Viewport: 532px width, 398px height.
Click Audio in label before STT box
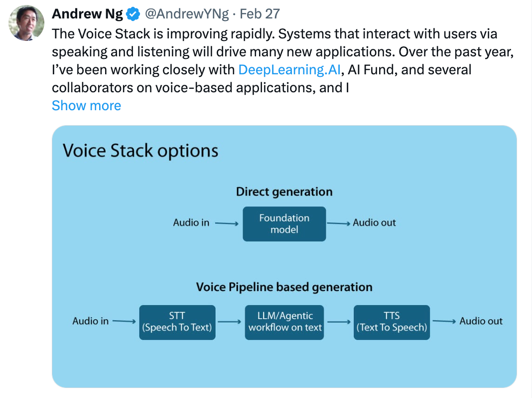click(90, 321)
